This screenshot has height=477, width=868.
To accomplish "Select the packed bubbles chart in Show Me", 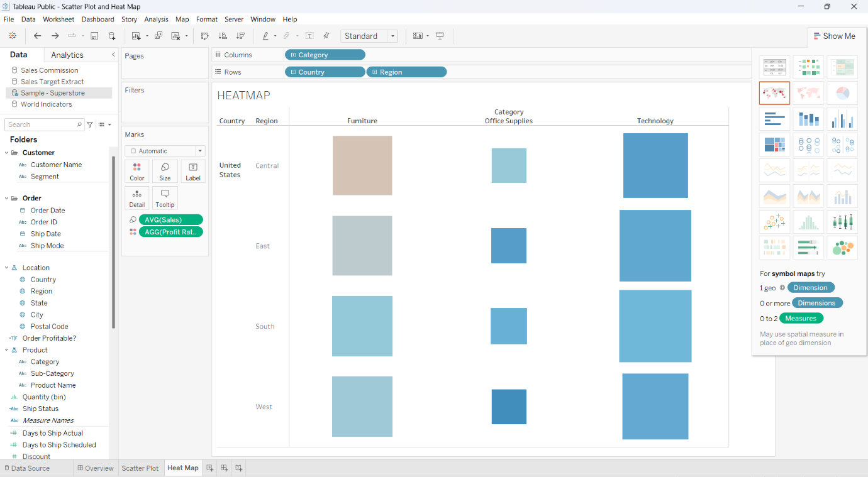I will (842, 247).
